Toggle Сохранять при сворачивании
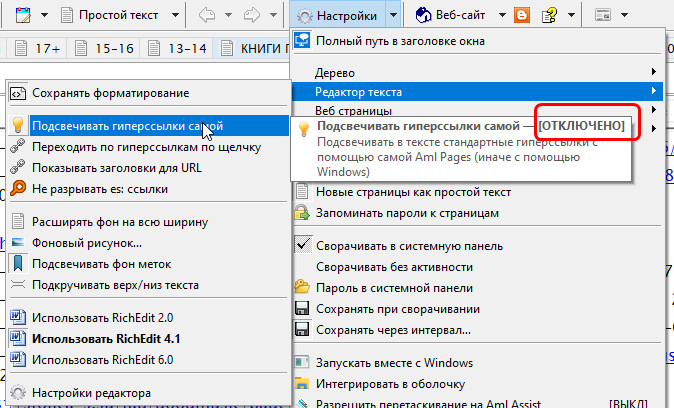This screenshot has width=674, height=408. coord(477,309)
